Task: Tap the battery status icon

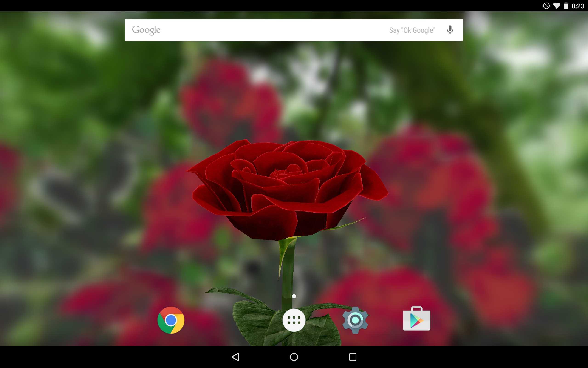Action: [x=566, y=6]
